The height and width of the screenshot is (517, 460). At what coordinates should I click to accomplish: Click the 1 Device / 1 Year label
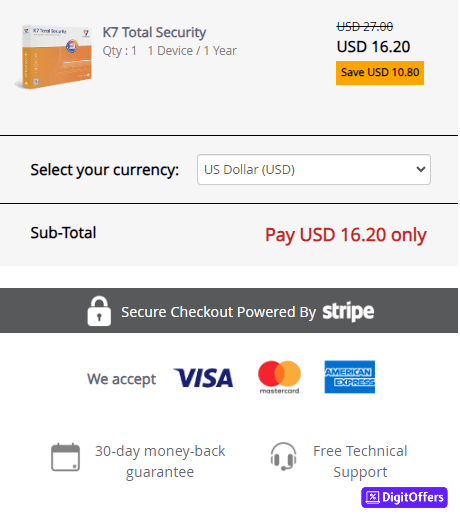(192, 51)
